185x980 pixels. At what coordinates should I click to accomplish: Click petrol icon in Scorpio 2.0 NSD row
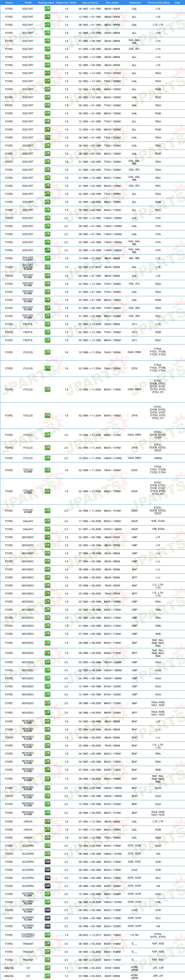[x=48, y=846]
